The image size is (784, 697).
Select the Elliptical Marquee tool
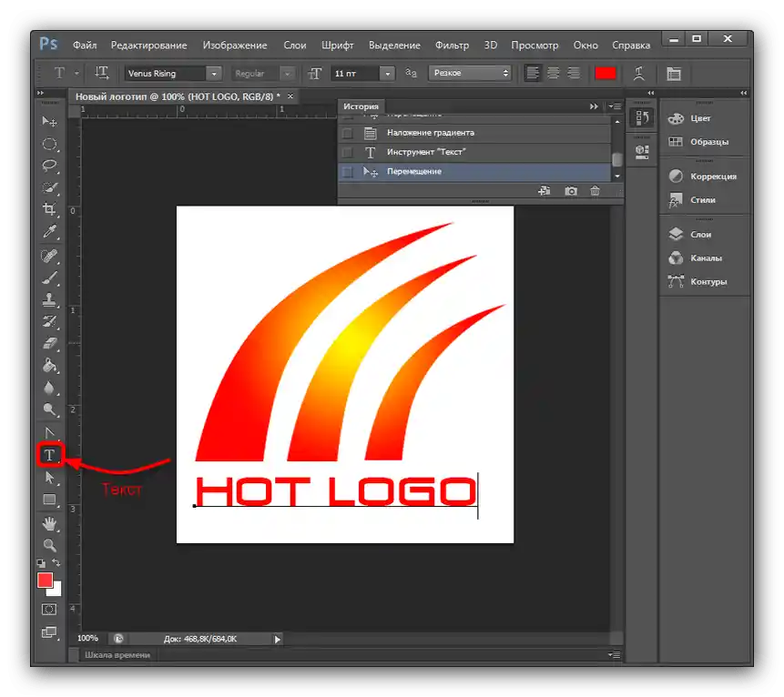49,144
